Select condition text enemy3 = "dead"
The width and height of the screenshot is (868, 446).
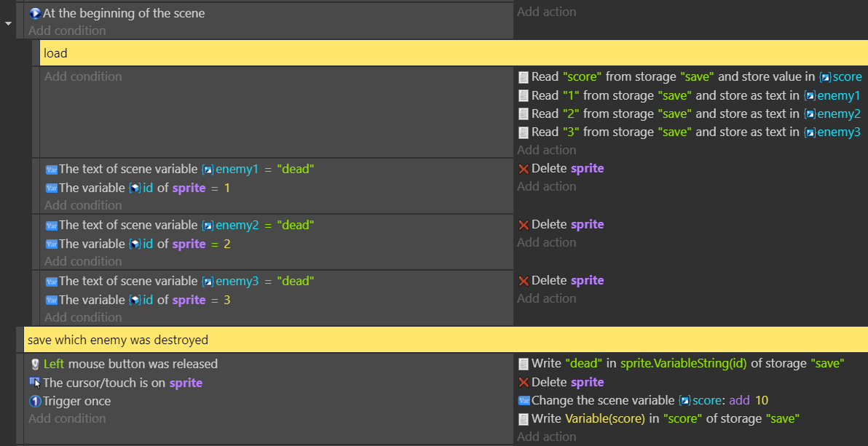click(186, 281)
